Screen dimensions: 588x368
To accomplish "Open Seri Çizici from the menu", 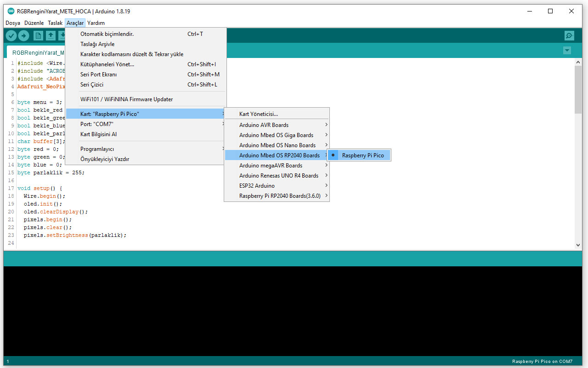I will tap(146, 85).
